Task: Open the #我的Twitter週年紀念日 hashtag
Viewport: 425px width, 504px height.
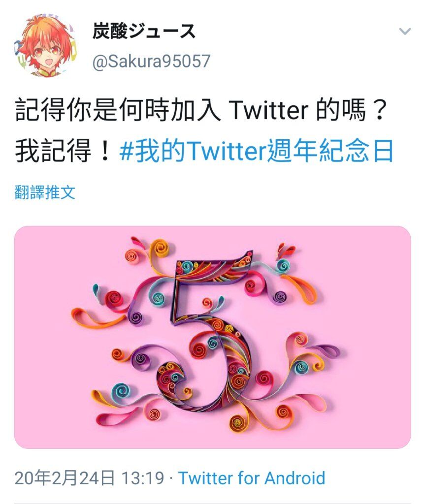Action: tap(256, 151)
